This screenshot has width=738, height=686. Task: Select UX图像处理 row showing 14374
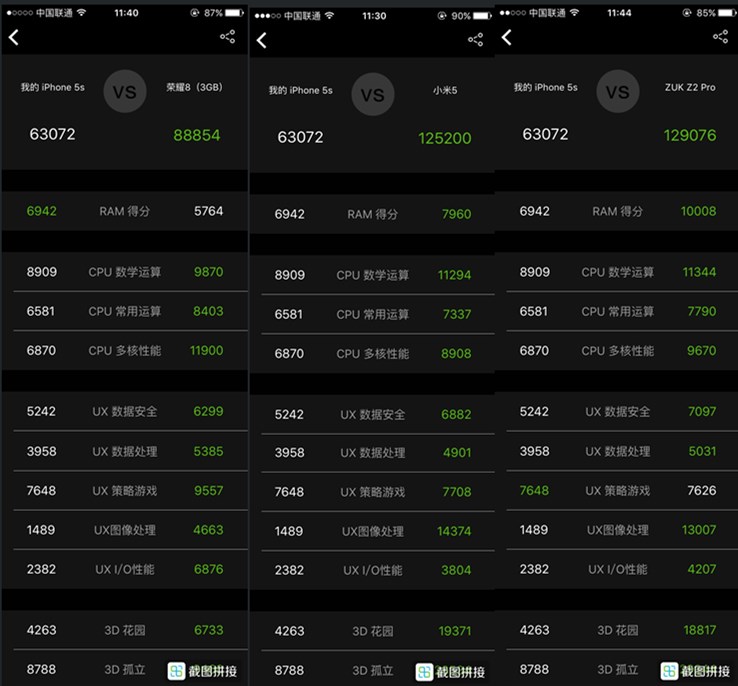pyautogui.click(x=372, y=531)
